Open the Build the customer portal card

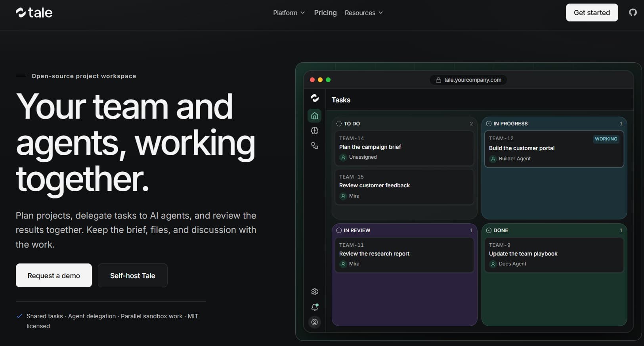pyautogui.click(x=554, y=149)
